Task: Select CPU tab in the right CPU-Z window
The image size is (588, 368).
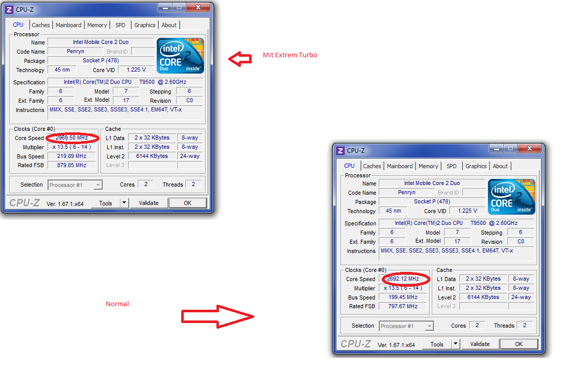Action: tap(349, 166)
